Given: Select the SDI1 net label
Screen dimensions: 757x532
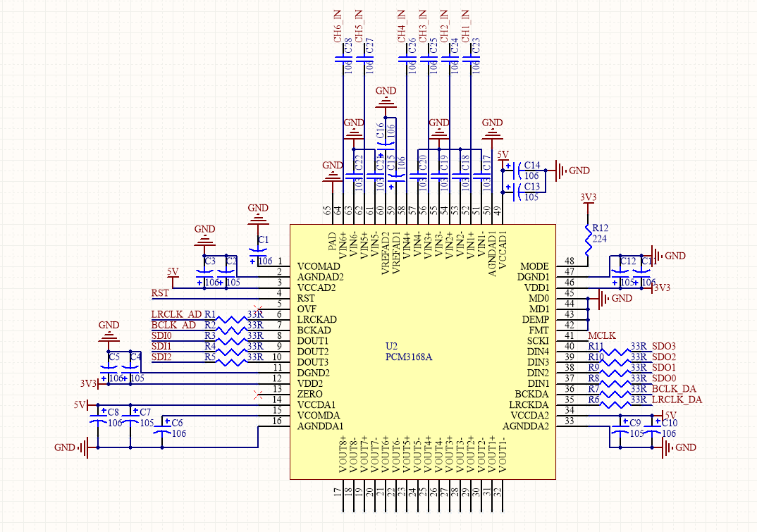Looking at the screenshot, I should point(161,346).
